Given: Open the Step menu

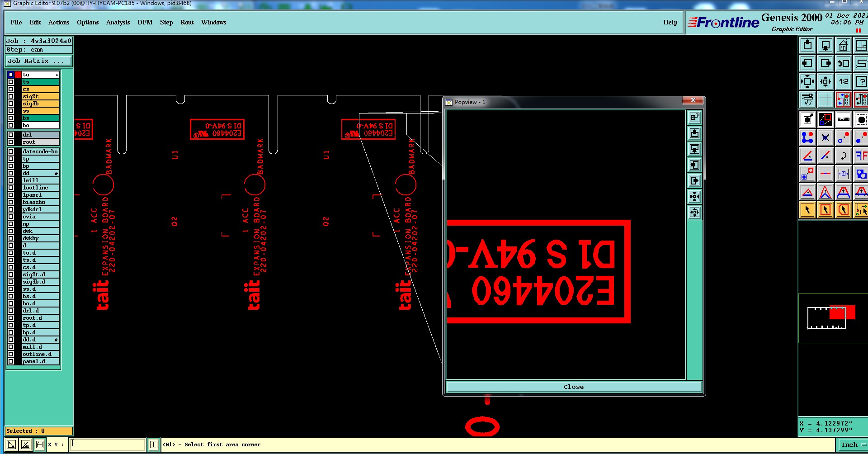Looking at the screenshot, I should coord(166,22).
